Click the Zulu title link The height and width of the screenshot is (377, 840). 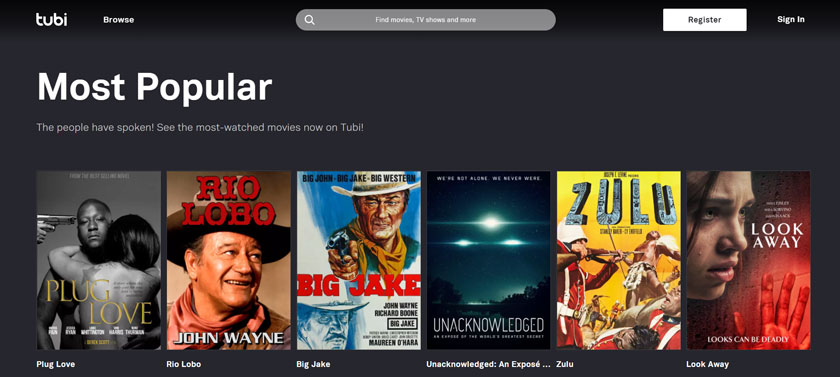pos(565,364)
